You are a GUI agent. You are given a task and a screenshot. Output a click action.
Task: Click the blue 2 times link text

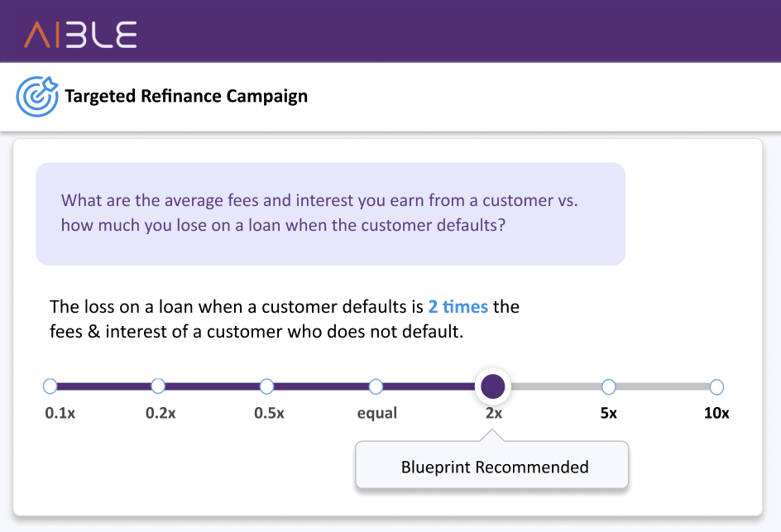pos(458,306)
